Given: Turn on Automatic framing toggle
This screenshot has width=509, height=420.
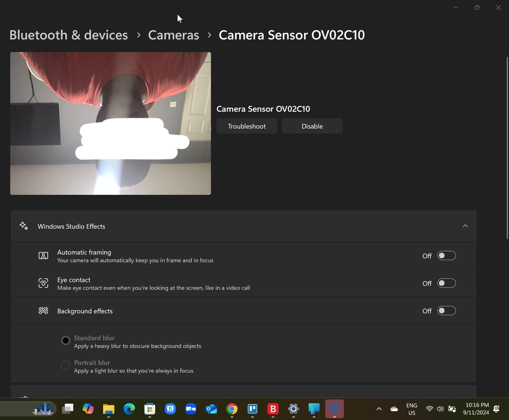Looking at the screenshot, I should (x=446, y=256).
